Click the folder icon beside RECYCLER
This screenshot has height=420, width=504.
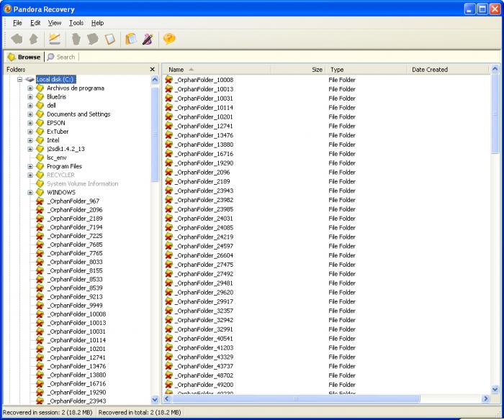click(40, 175)
